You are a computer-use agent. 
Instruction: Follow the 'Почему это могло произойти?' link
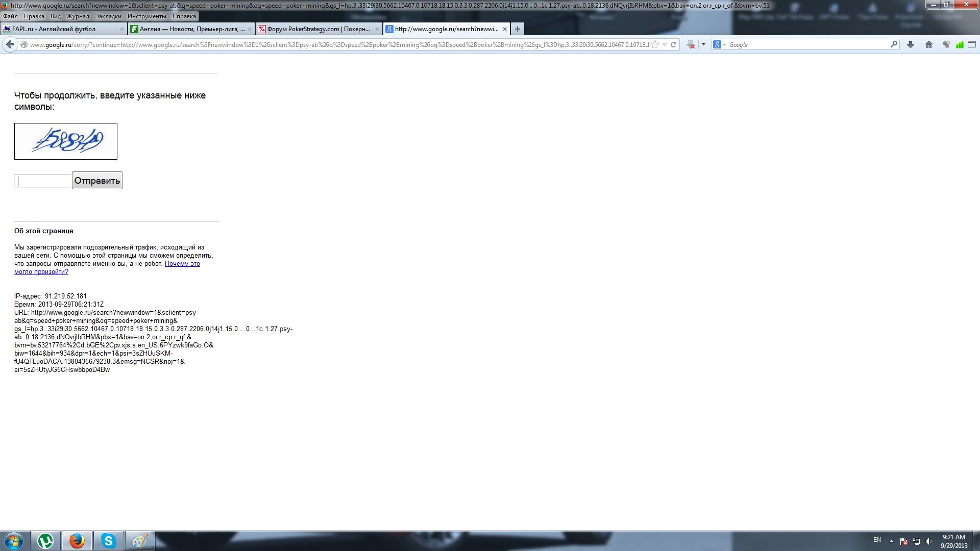pyautogui.click(x=182, y=264)
